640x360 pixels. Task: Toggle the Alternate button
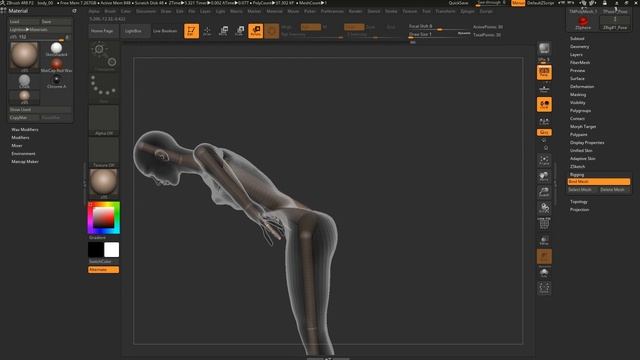point(104,269)
